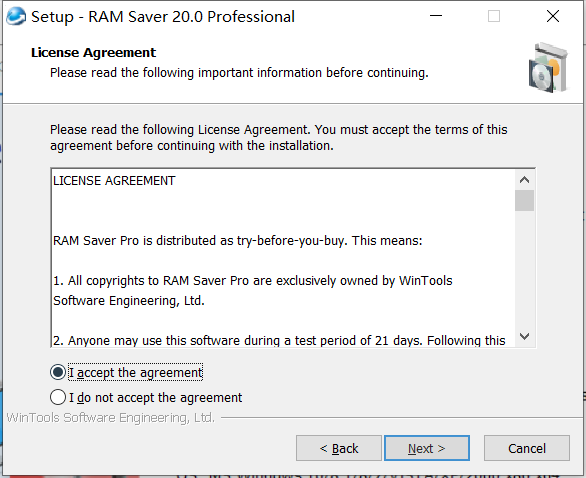Click the line about copyrights owned by WinTools
The width and height of the screenshot is (586, 478).
tap(253, 281)
